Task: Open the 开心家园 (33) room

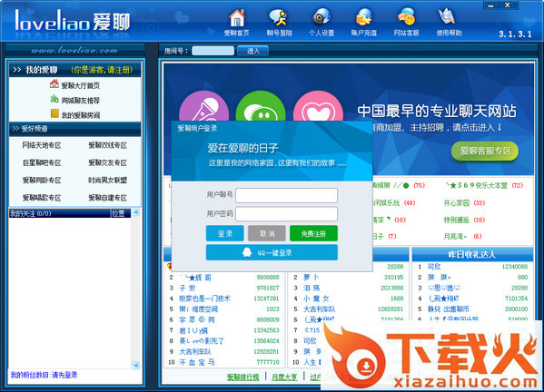Action: [x=464, y=202]
